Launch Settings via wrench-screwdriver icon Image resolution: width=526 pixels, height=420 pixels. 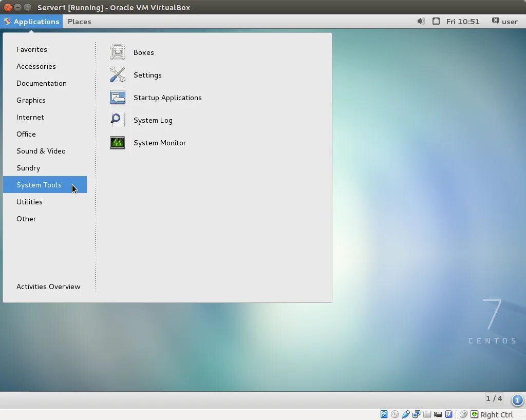tap(118, 75)
